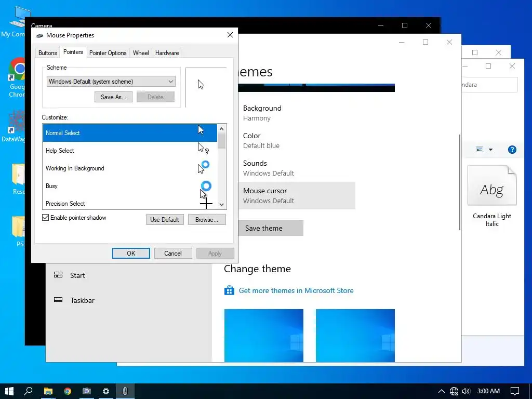Select Normal Select pointer row

130,133
